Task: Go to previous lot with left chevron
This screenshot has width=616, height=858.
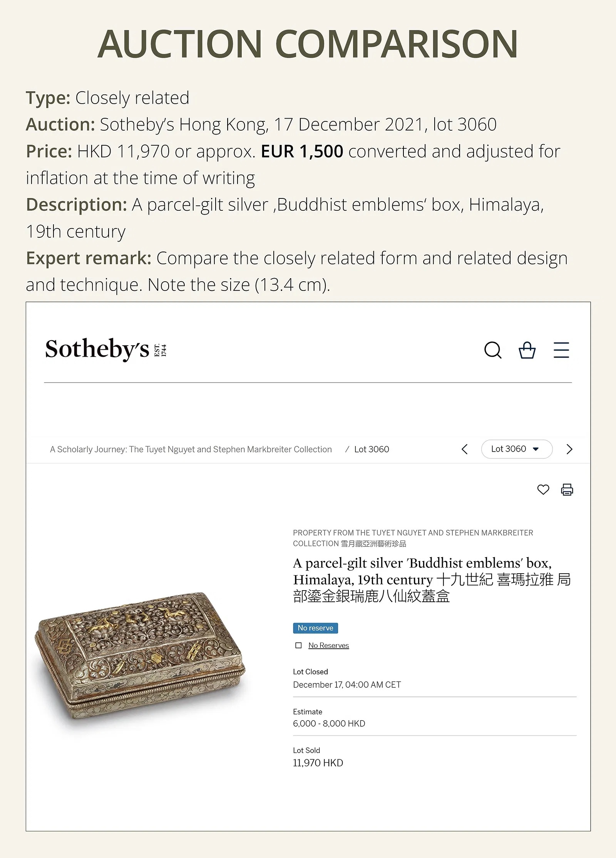Action: 465,449
